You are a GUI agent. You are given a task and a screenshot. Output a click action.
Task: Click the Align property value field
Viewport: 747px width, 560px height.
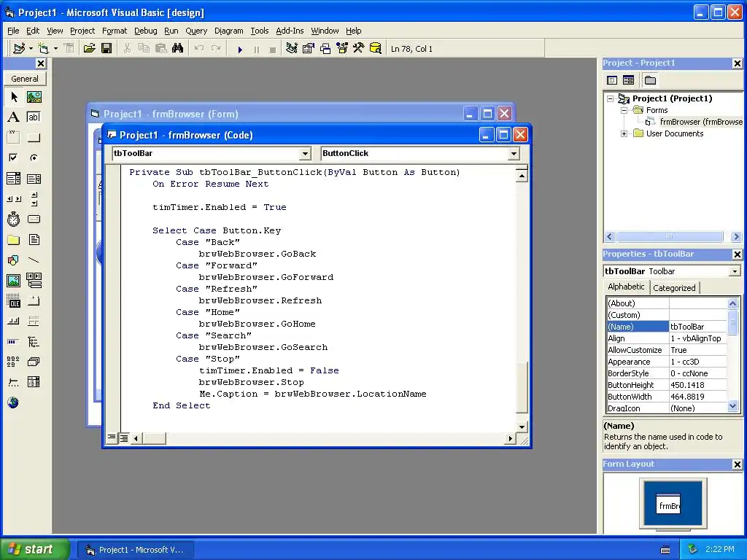698,338
